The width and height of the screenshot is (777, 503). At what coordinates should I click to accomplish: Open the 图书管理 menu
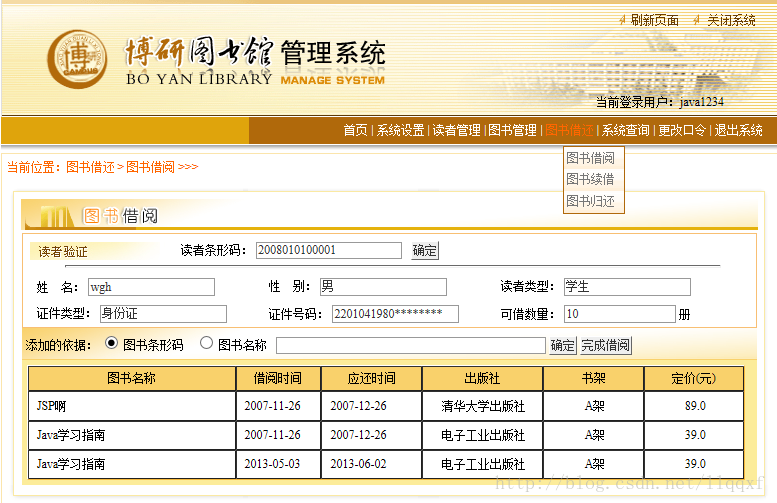[512, 130]
